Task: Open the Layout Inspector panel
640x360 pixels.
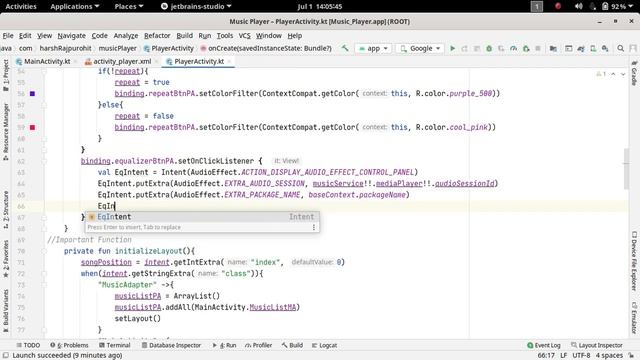Action: pos(597,345)
